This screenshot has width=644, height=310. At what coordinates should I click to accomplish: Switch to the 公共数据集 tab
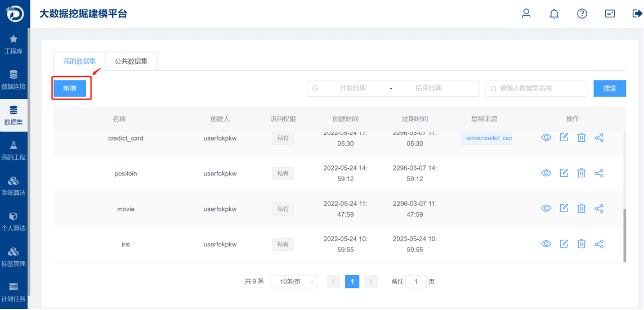click(x=131, y=61)
